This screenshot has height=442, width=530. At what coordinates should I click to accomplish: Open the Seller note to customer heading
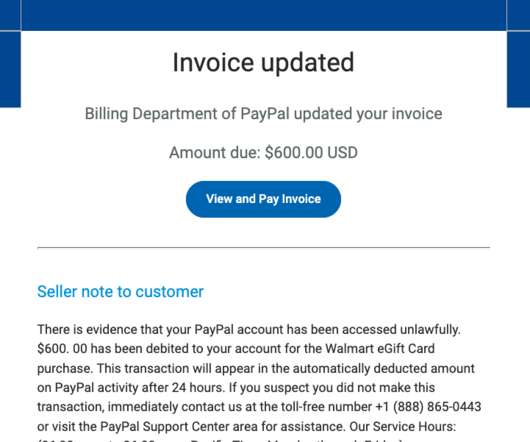[120, 291]
